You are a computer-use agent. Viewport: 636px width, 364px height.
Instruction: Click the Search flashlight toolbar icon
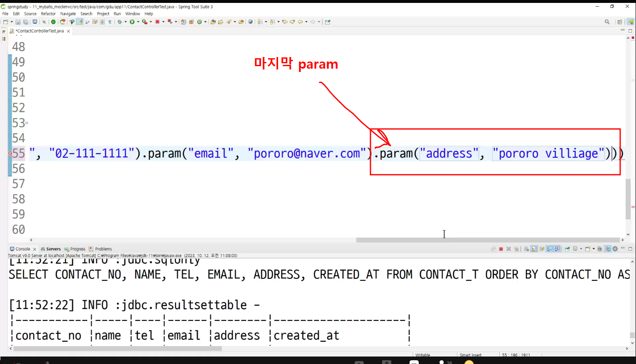(229, 22)
